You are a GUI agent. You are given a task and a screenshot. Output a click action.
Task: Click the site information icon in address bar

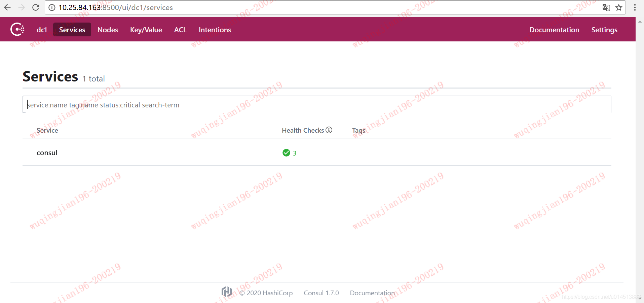tap(52, 7)
